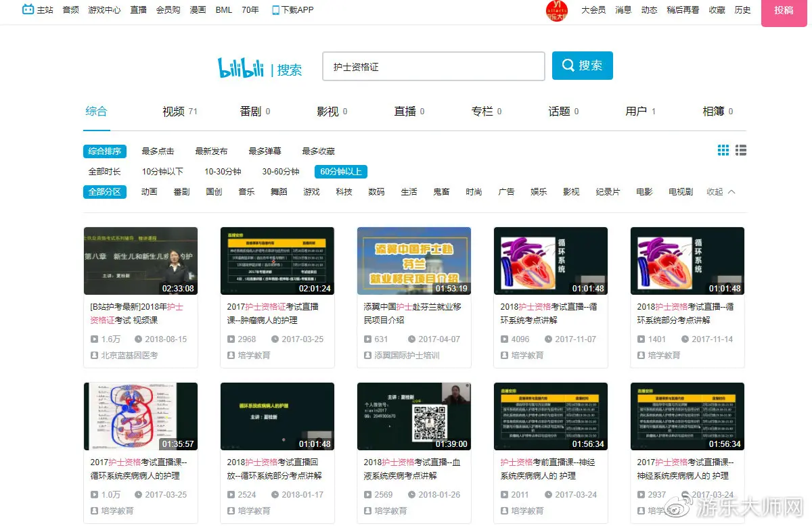Open the 动态 dropdown
The width and height of the screenshot is (812, 526).
(649, 10)
